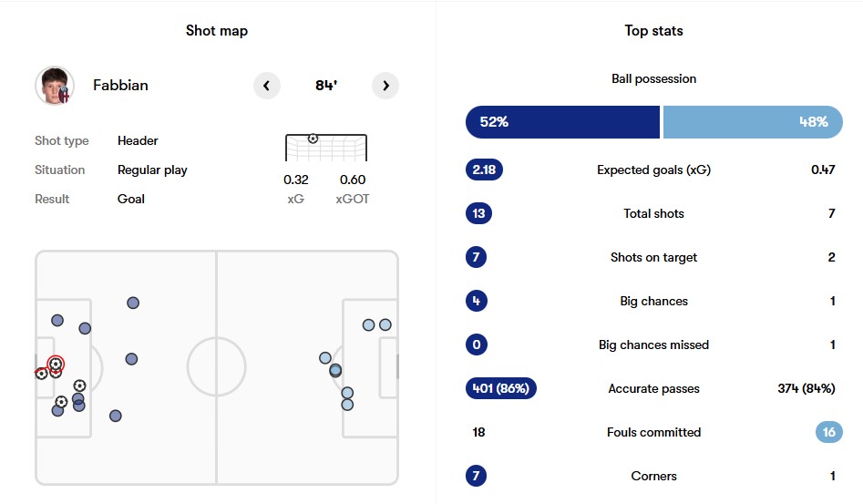Click the dark 52% possession bar
This screenshot has width=863, height=504.
pyautogui.click(x=562, y=122)
